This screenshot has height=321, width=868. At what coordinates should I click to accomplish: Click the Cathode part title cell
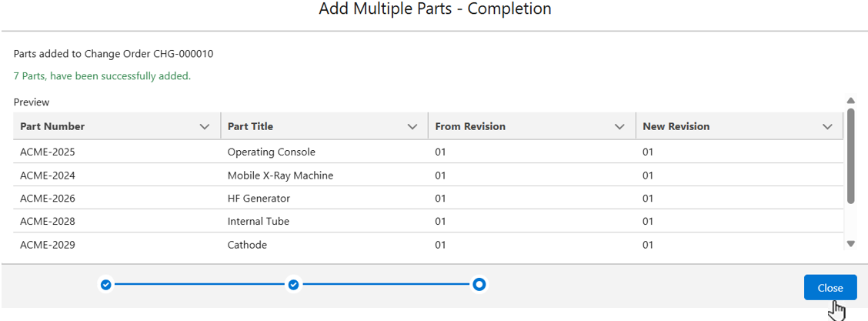[247, 245]
